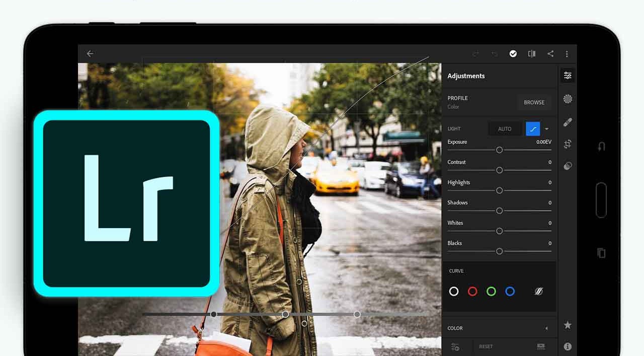Click the rightmost curve region split handle
644x356 pixels.
coord(357,314)
